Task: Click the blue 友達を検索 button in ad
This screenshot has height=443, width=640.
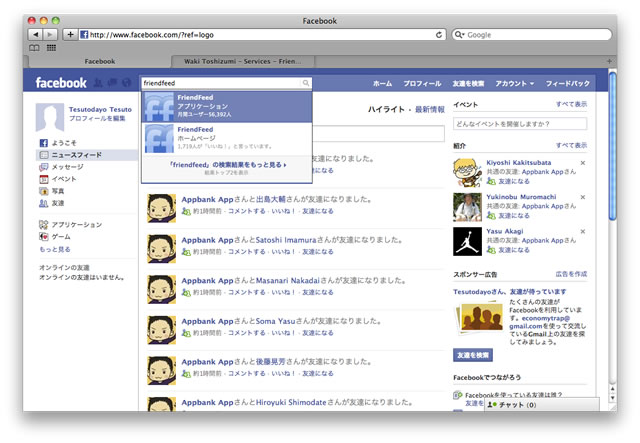Action: tap(473, 355)
